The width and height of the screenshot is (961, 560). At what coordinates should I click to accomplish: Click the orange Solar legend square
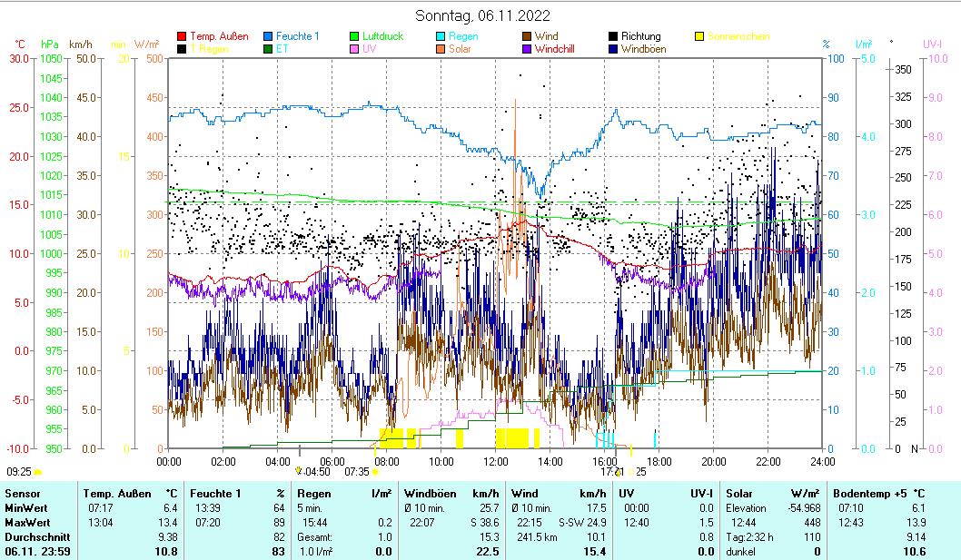(x=441, y=49)
